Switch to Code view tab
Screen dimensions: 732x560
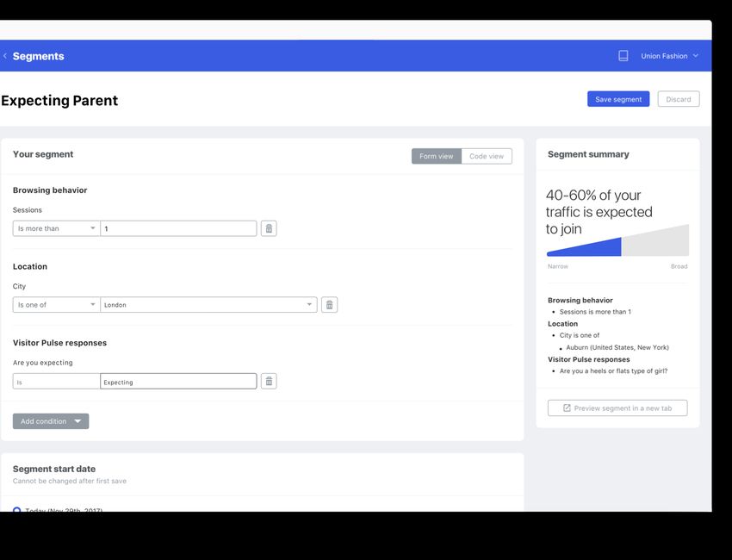(487, 156)
